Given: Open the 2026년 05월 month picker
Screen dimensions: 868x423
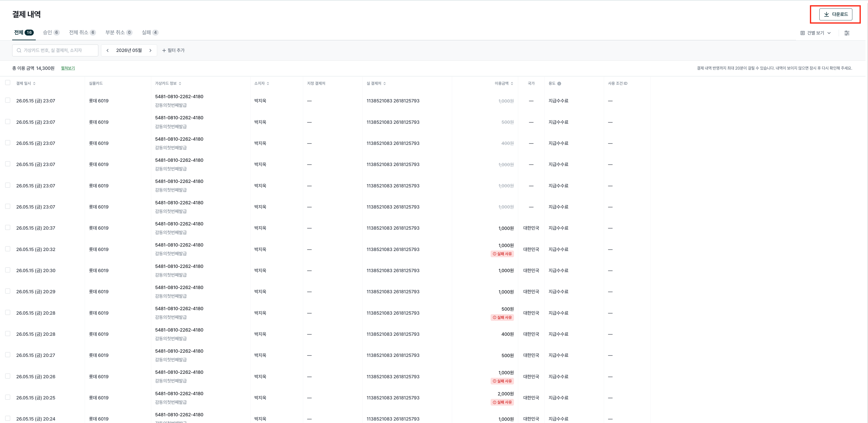Looking at the screenshot, I should click(129, 50).
